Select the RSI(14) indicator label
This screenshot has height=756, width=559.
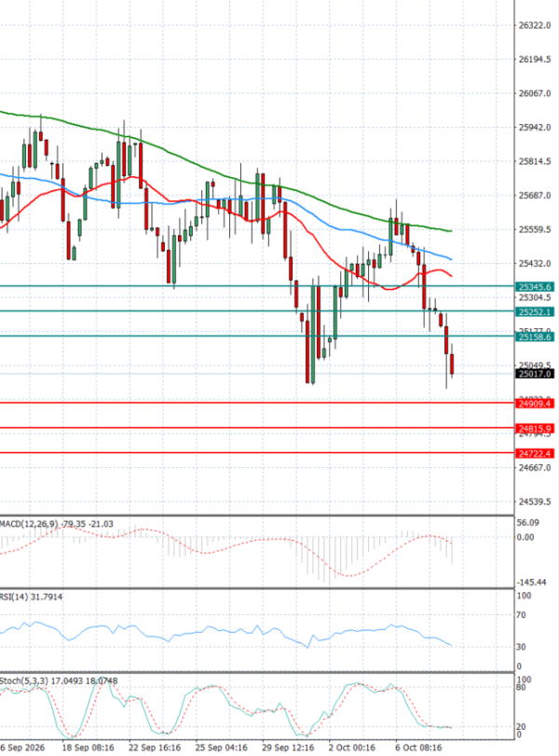pos(14,597)
